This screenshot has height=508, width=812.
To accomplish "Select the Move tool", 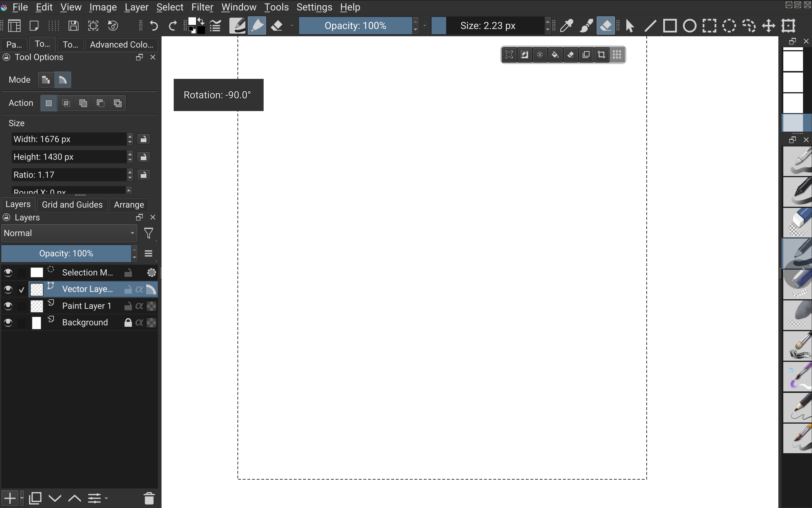I will click(769, 26).
